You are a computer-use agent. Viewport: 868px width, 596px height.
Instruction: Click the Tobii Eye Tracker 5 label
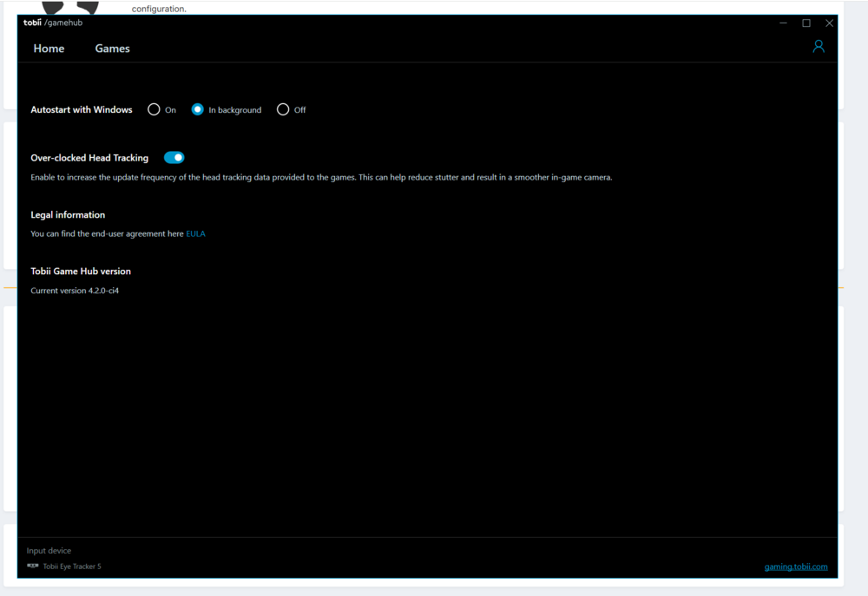(72, 567)
